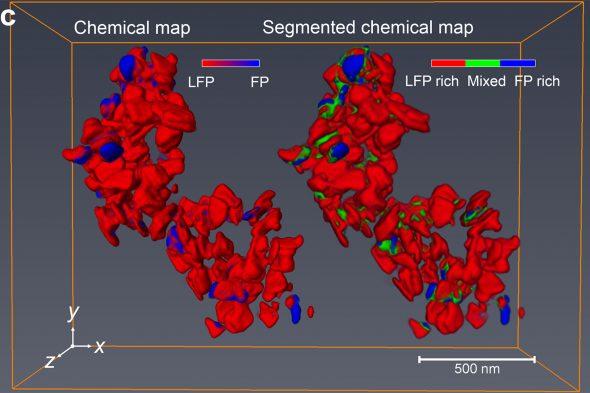
Task: Select the Chemical map title label
Action: 132,28
